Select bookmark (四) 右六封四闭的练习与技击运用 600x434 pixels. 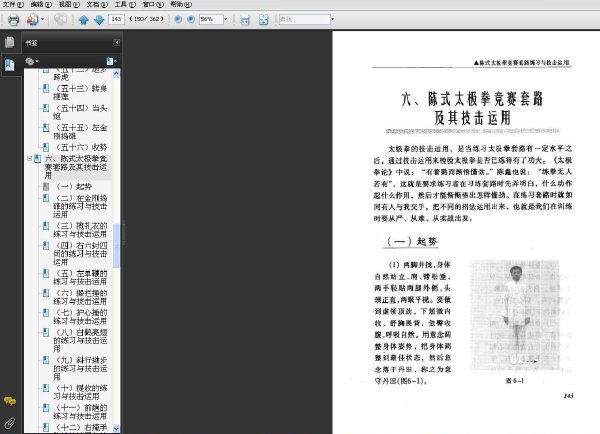80,253
